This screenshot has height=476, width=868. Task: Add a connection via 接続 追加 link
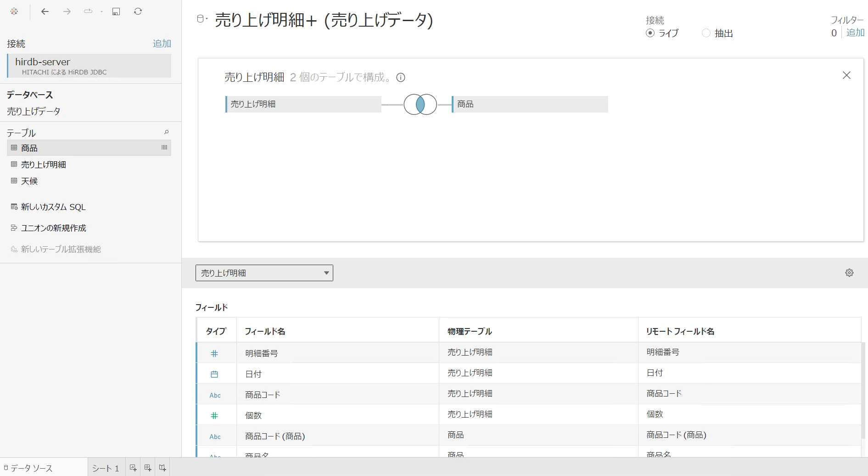pos(162,44)
